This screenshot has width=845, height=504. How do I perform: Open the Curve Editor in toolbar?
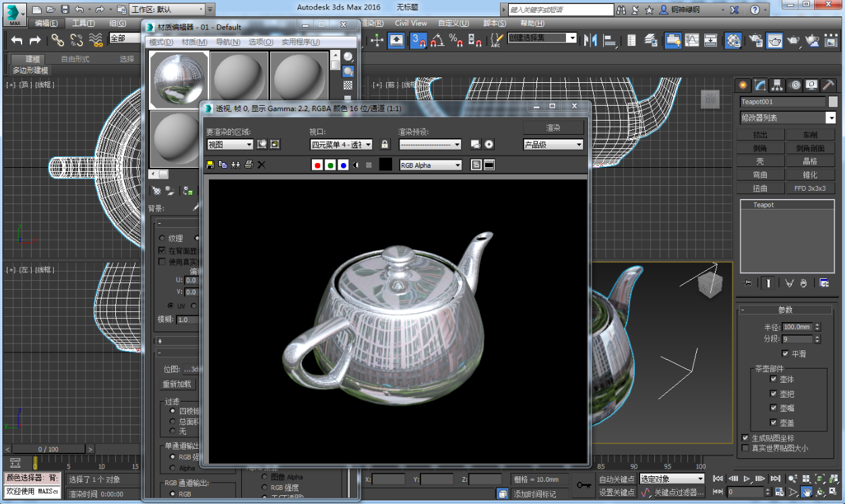(692, 40)
